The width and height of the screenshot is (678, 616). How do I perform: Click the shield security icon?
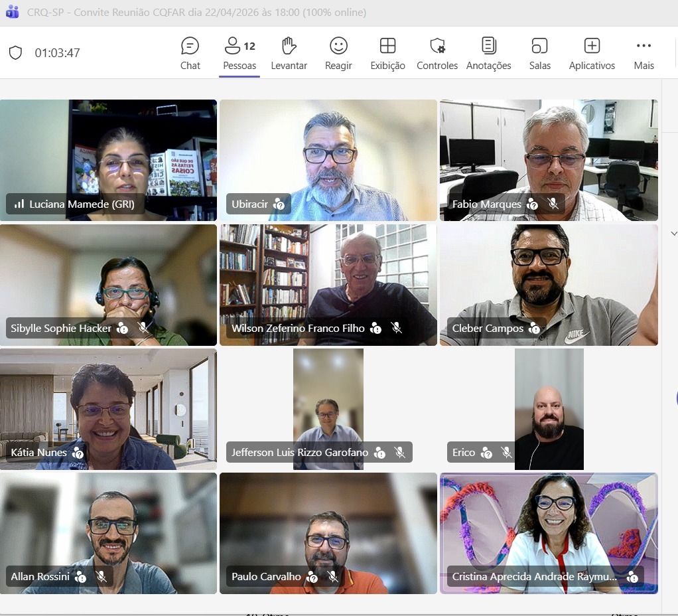click(16, 53)
